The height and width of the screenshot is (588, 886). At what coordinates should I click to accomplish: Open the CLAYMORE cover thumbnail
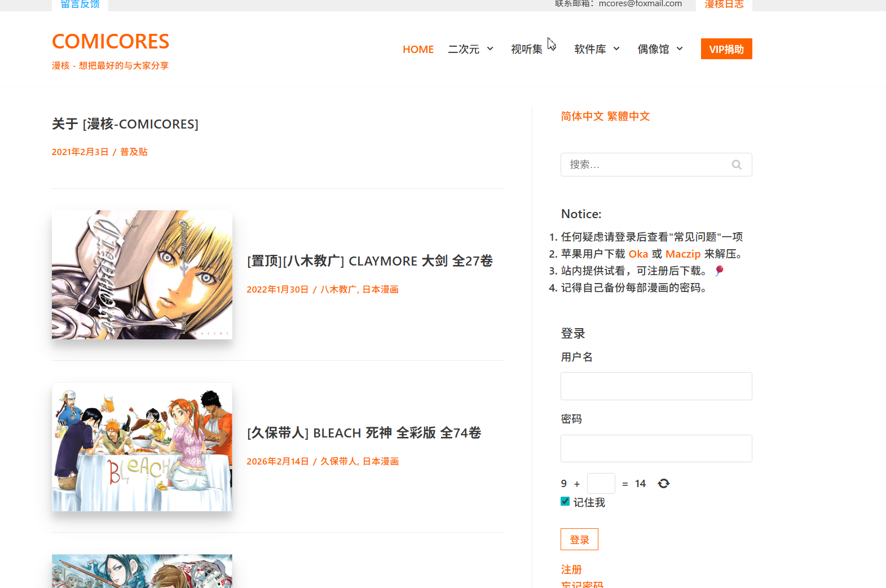142,275
